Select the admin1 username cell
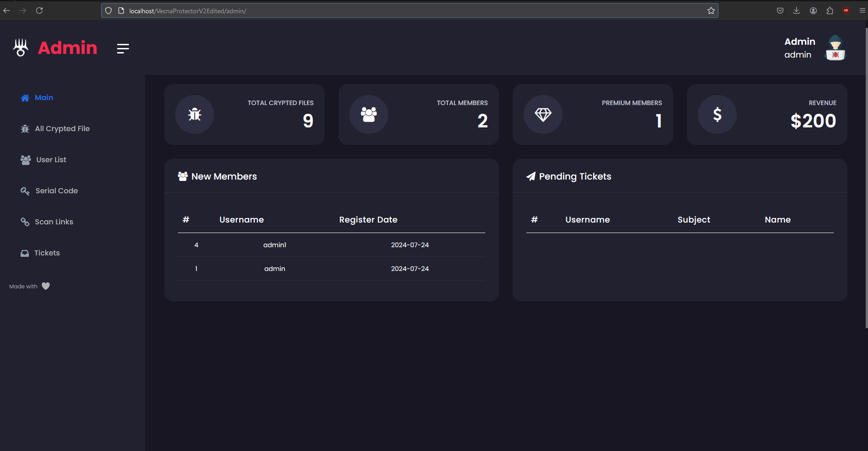 [x=275, y=245]
